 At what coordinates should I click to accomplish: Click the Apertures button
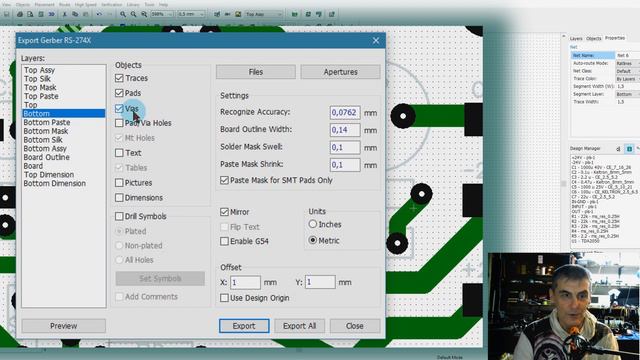coord(340,72)
